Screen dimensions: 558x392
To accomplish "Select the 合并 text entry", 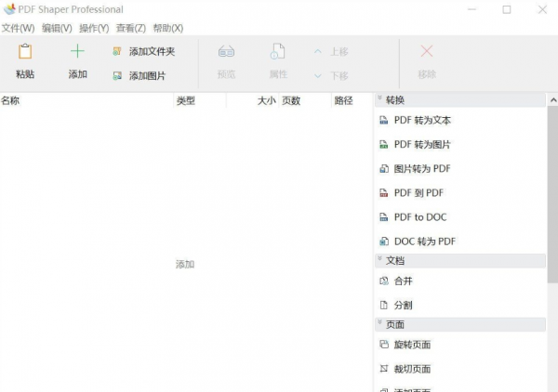I will [404, 281].
